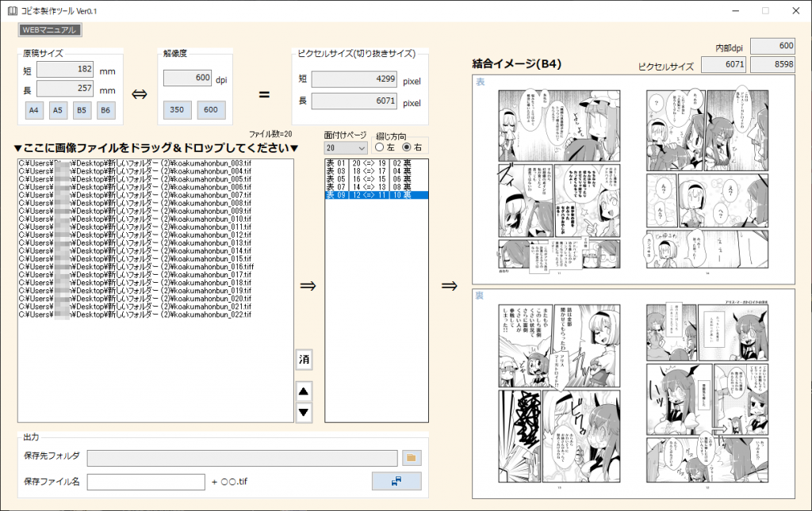
Task: Set resolution to 600 dpi preset
Action: coord(211,110)
